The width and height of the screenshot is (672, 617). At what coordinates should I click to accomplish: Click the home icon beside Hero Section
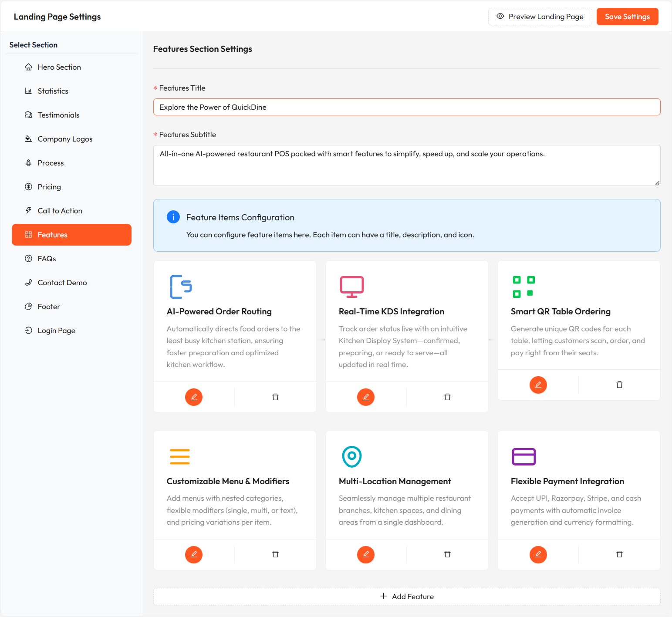[29, 67]
